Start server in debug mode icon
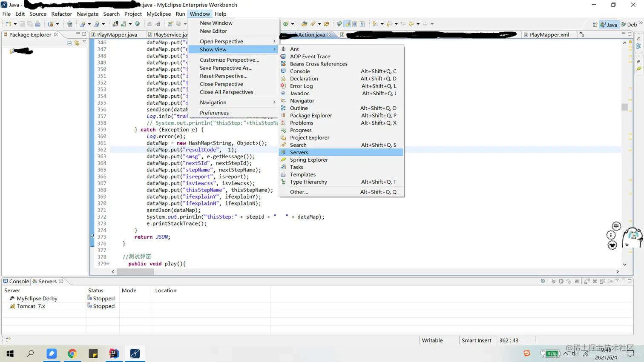The height and width of the screenshot is (362, 644). click(553, 281)
